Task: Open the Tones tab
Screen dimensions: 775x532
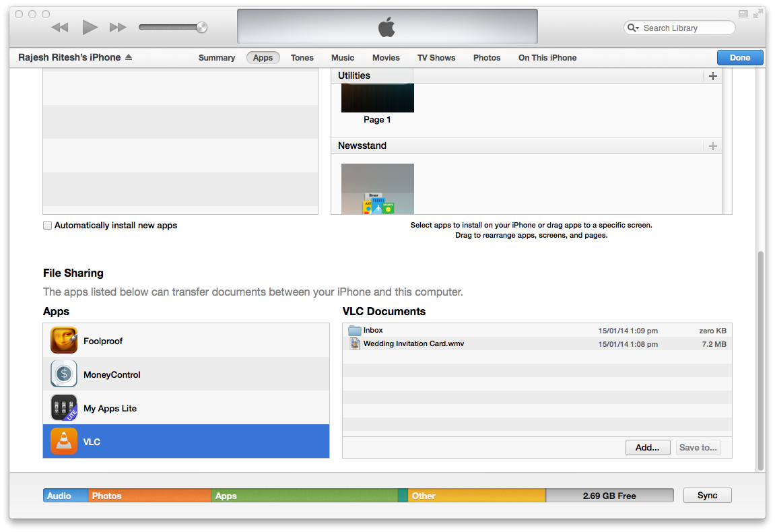Action: (302, 58)
